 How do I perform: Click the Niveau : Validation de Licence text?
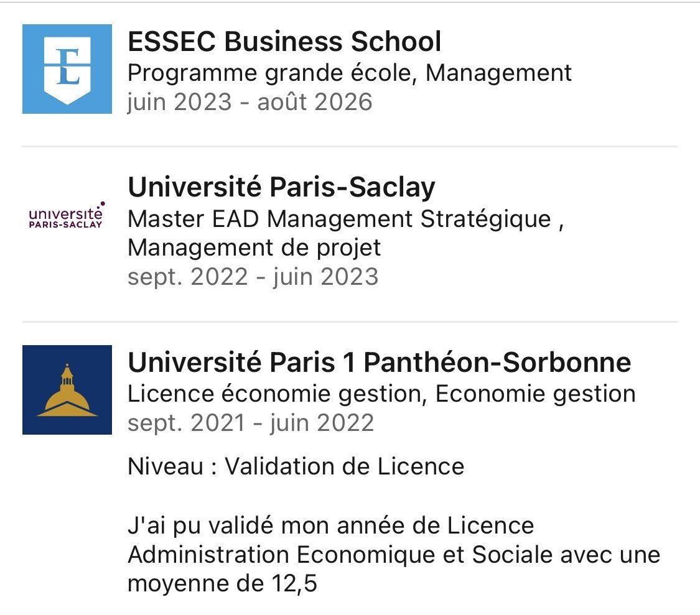(x=296, y=466)
